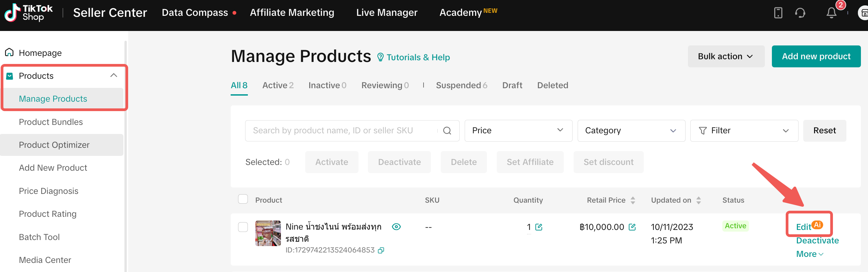The width and height of the screenshot is (868, 272).
Task: Click the TikTok Shop logo
Action: pos(28,13)
